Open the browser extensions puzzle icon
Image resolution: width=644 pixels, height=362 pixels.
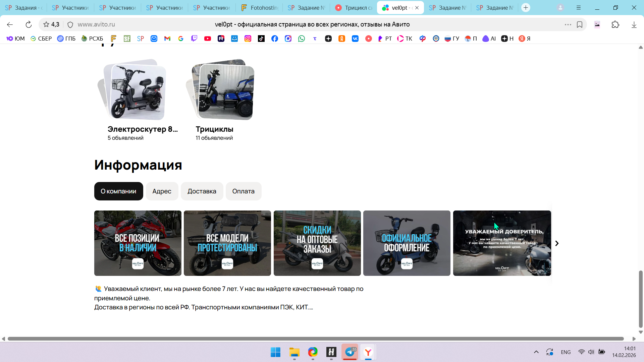(x=615, y=24)
